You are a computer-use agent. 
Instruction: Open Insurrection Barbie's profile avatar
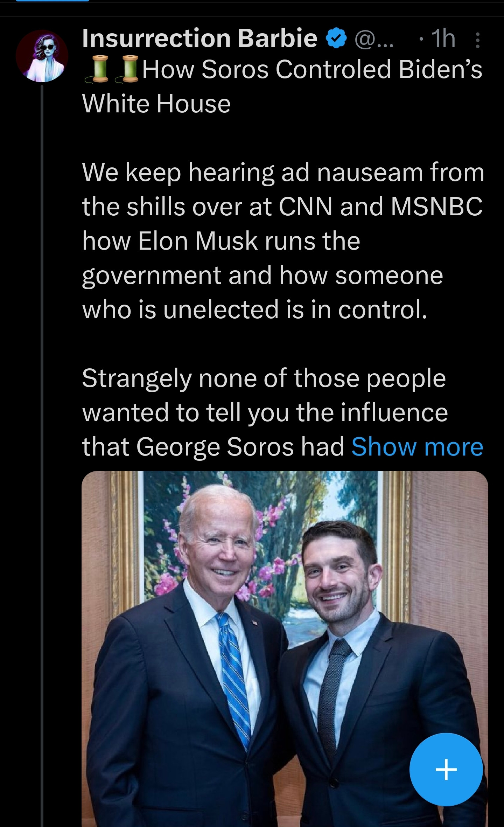pos(42,56)
